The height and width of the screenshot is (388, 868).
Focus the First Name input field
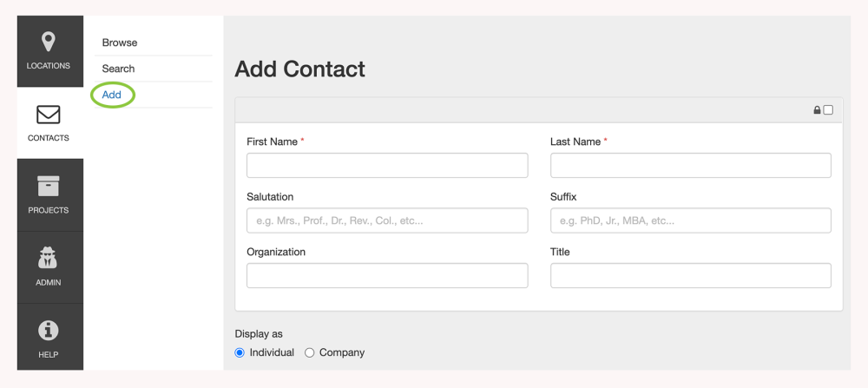click(387, 165)
